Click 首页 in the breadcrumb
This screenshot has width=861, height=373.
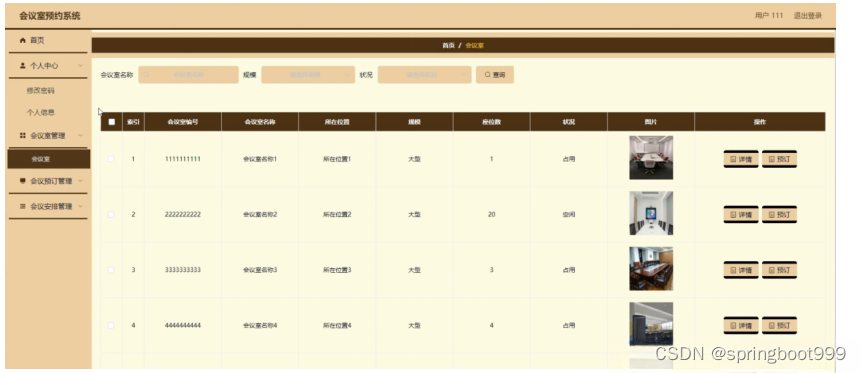click(x=449, y=46)
